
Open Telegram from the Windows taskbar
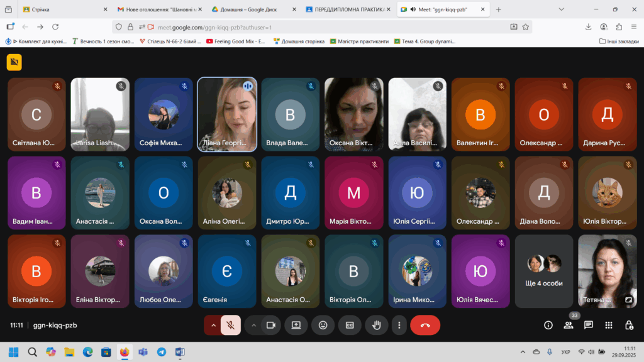click(x=161, y=352)
